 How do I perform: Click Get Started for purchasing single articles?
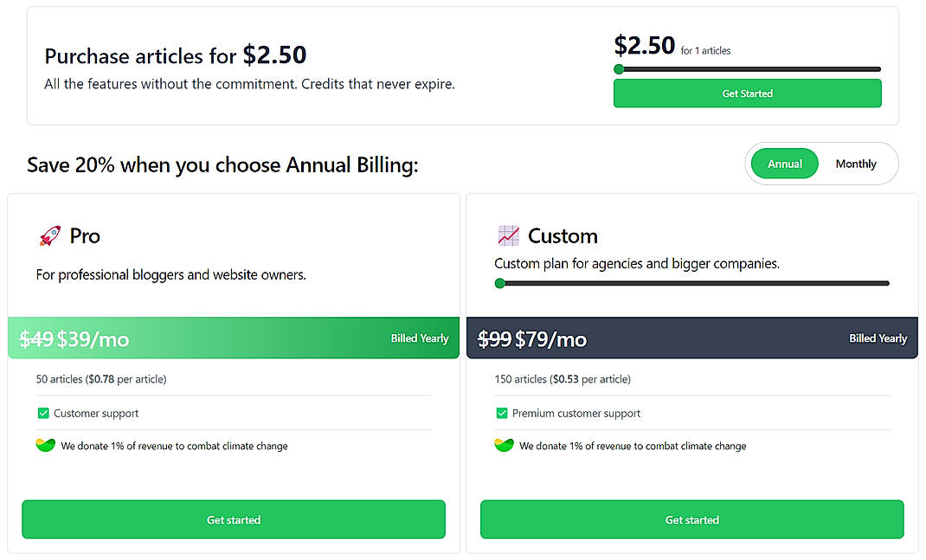click(x=747, y=93)
